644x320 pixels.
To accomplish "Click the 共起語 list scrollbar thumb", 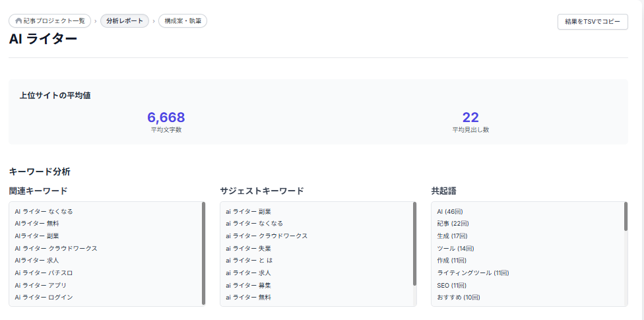I will pos(626,216).
